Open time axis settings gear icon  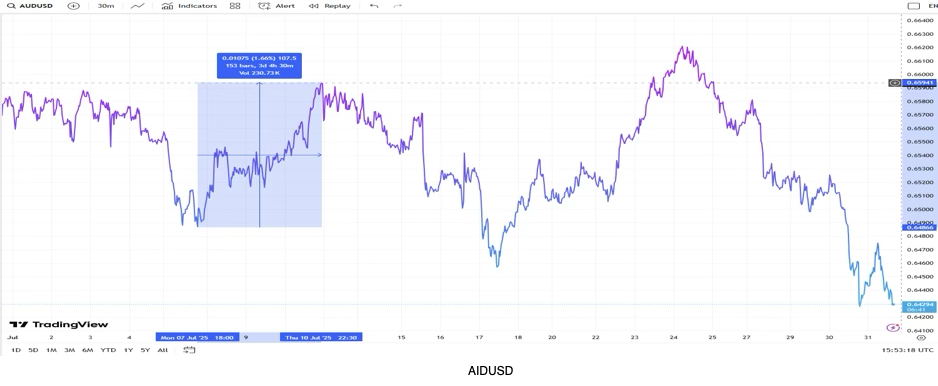coord(921,338)
